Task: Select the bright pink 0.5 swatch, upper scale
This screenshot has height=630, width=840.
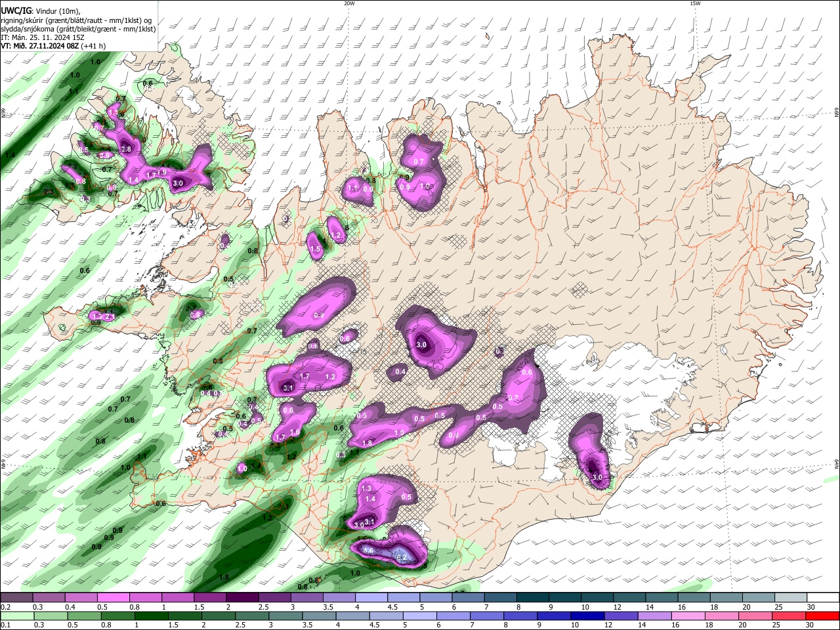Action: [113, 598]
